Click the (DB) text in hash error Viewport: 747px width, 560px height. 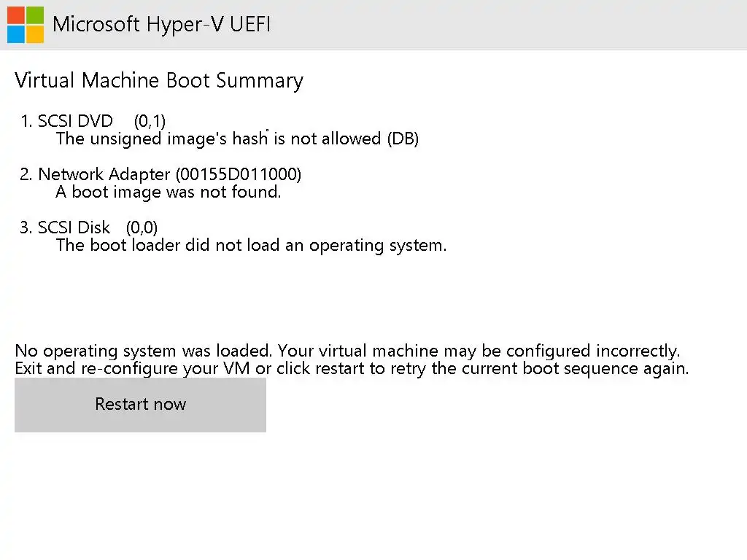click(403, 139)
